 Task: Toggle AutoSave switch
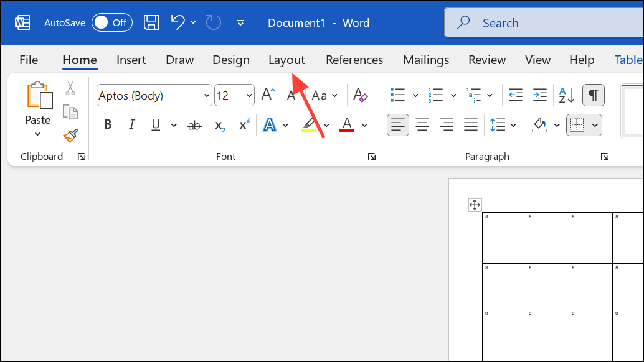pos(111,22)
